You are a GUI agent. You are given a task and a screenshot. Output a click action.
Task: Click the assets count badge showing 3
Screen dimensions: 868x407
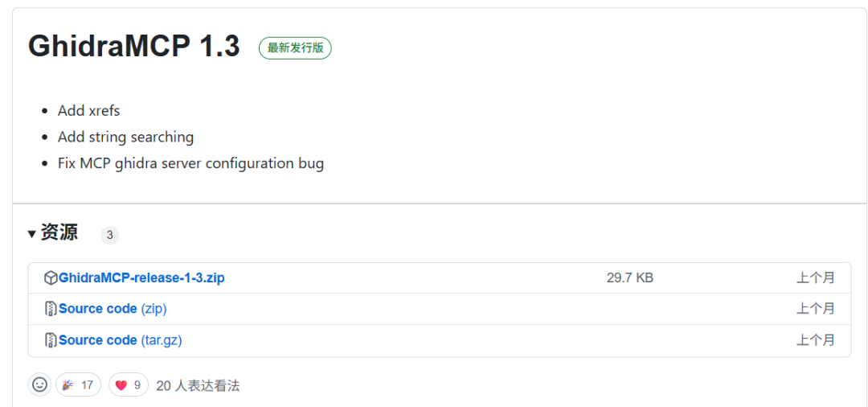pos(109,236)
